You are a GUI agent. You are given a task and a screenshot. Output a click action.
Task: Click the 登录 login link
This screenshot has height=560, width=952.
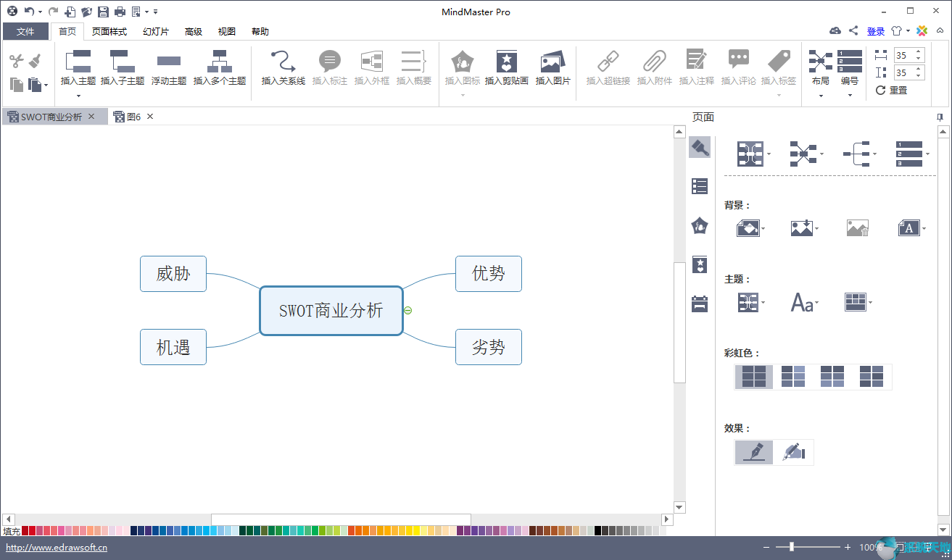876,31
